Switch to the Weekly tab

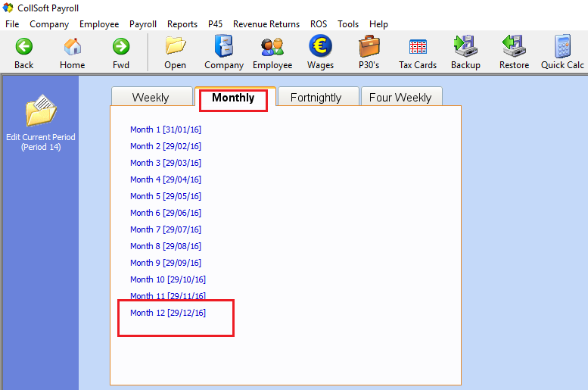point(151,98)
